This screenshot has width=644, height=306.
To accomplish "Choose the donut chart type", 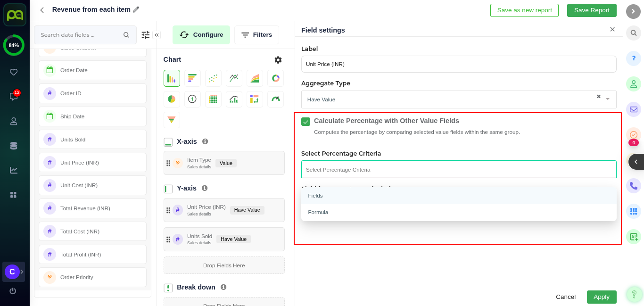I will click(275, 78).
